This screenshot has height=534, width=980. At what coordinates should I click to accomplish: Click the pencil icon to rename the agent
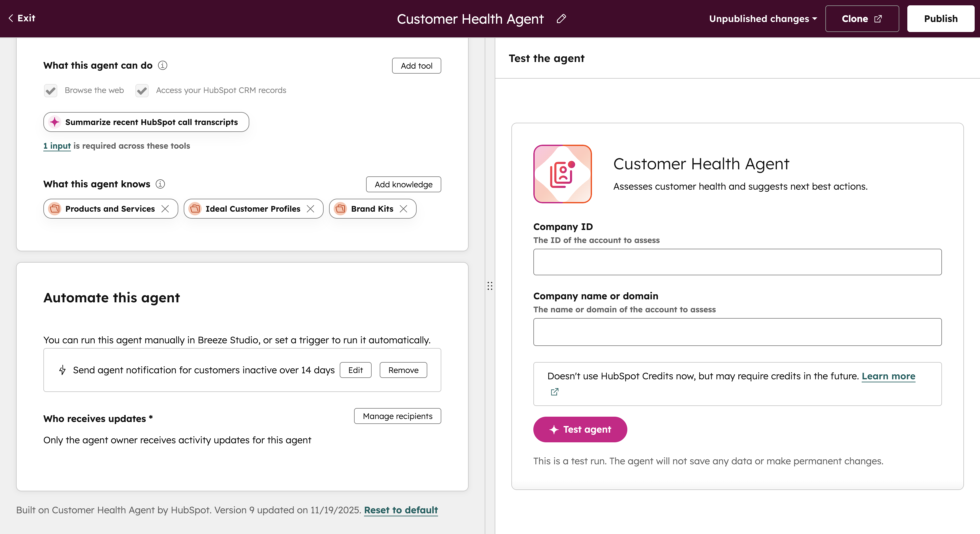click(561, 19)
